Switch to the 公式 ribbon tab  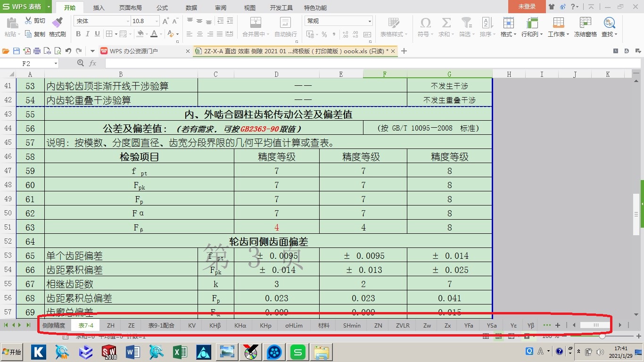point(162,8)
